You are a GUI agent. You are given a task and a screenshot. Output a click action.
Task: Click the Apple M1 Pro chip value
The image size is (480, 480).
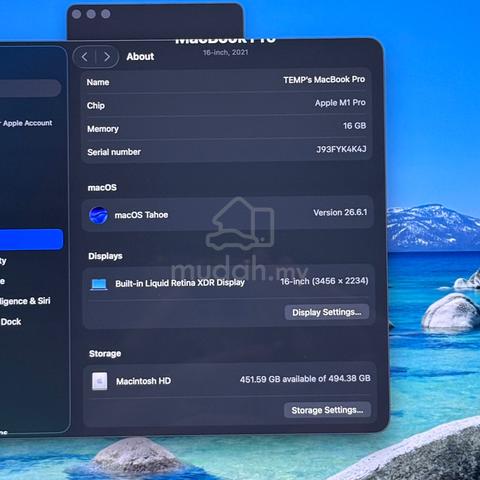click(x=340, y=103)
